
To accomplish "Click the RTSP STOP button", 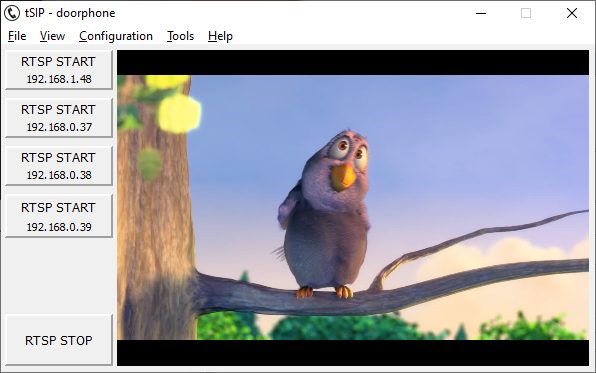I will (59, 340).
